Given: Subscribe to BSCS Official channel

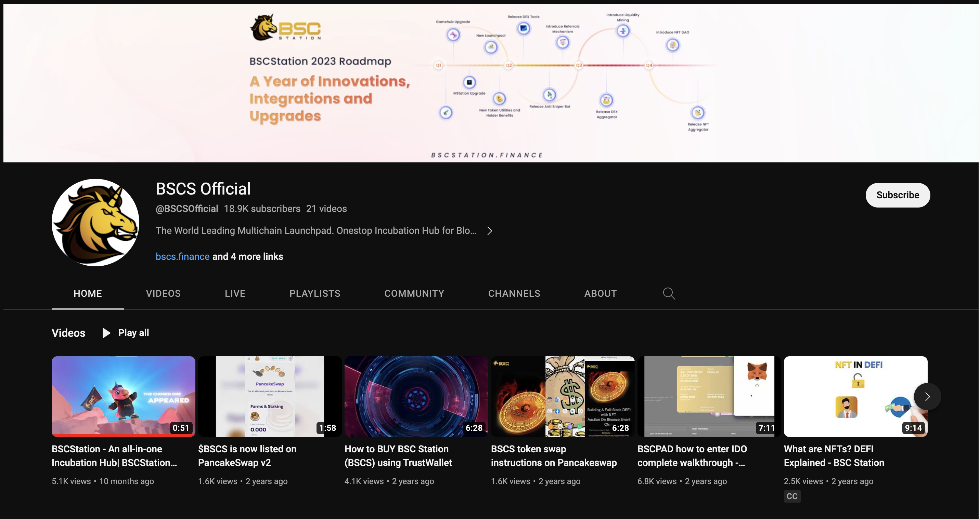Looking at the screenshot, I should (x=898, y=195).
